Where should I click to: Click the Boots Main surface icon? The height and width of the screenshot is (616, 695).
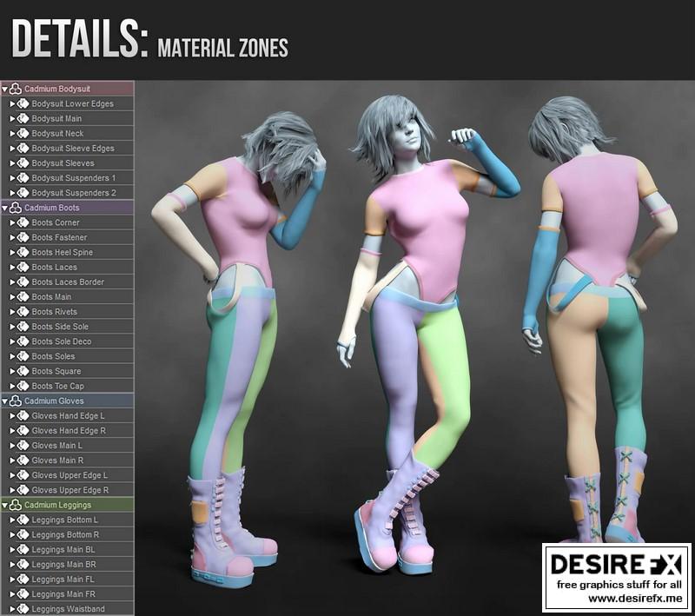point(23,297)
